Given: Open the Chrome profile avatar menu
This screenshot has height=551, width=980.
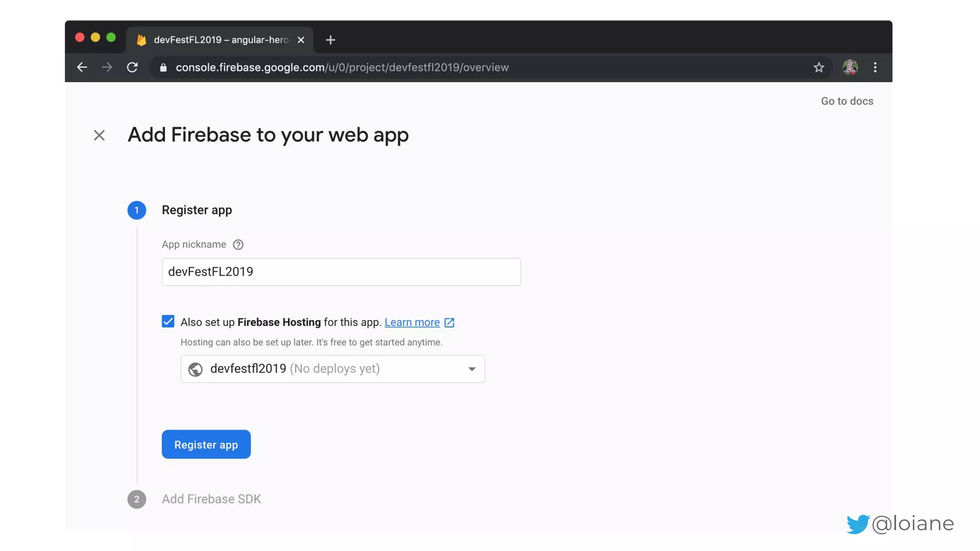Looking at the screenshot, I should [850, 67].
